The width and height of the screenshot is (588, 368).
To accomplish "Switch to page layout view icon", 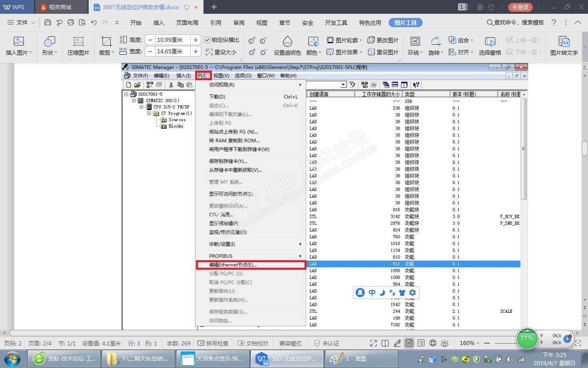I will point(409,343).
